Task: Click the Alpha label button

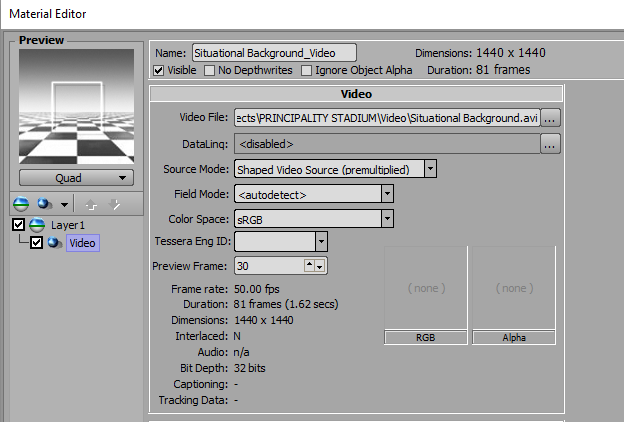Action: (x=514, y=338)
